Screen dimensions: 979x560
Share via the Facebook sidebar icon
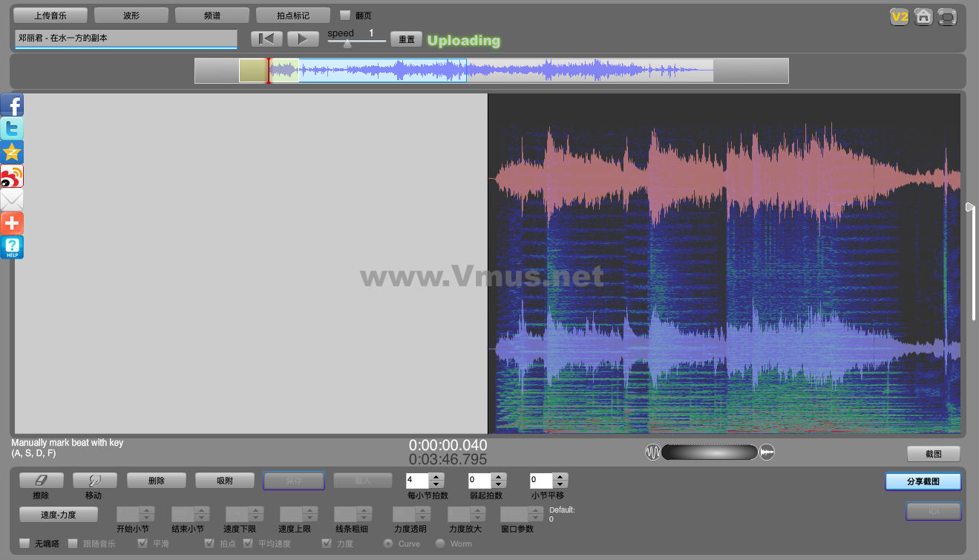pyautogui.click(x=12, y=105)
